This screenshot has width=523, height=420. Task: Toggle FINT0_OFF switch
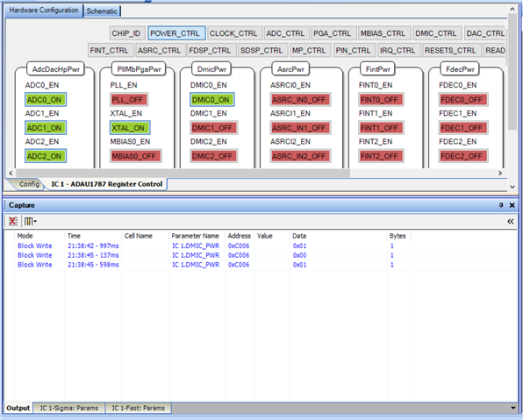[381, 100]
